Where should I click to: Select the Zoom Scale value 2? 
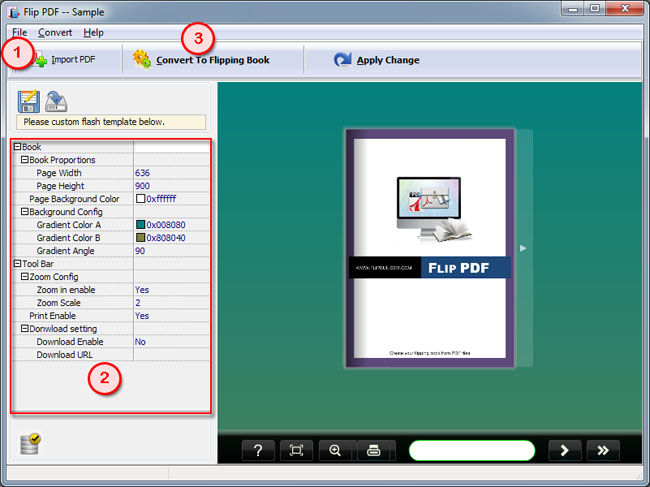tap(138, 303)
